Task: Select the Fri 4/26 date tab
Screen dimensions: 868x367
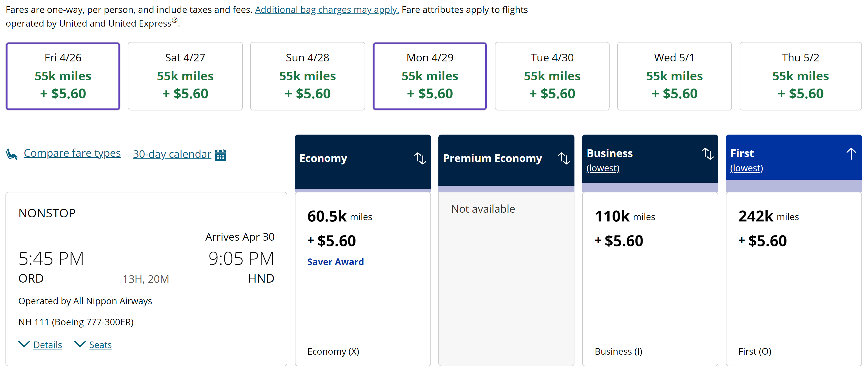Action: [63, 76]
